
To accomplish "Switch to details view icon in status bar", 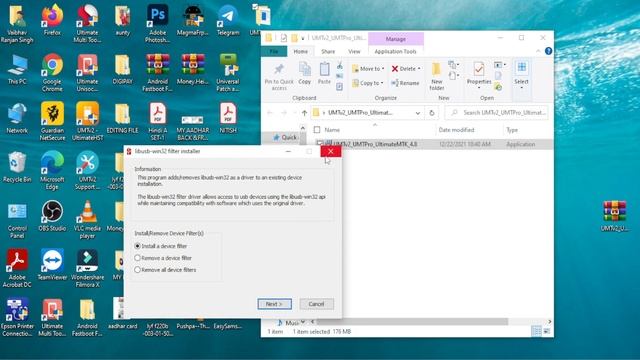I will 536,331.
